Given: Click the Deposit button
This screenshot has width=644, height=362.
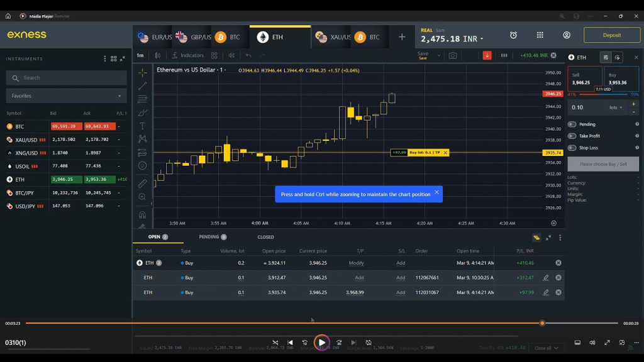Looking at the screenshot, I should tap(611, 35).
